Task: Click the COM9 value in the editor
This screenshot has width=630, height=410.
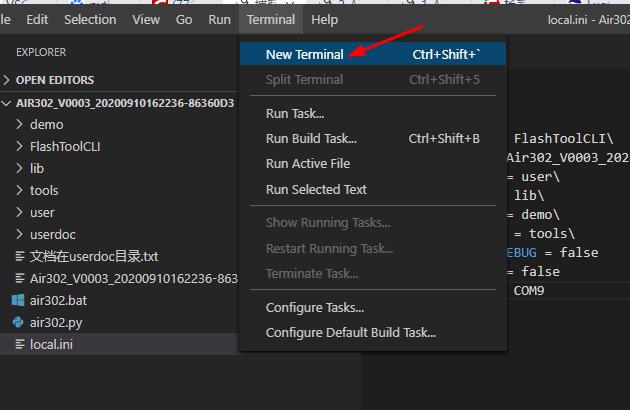Action: click(x=529, y=291)
